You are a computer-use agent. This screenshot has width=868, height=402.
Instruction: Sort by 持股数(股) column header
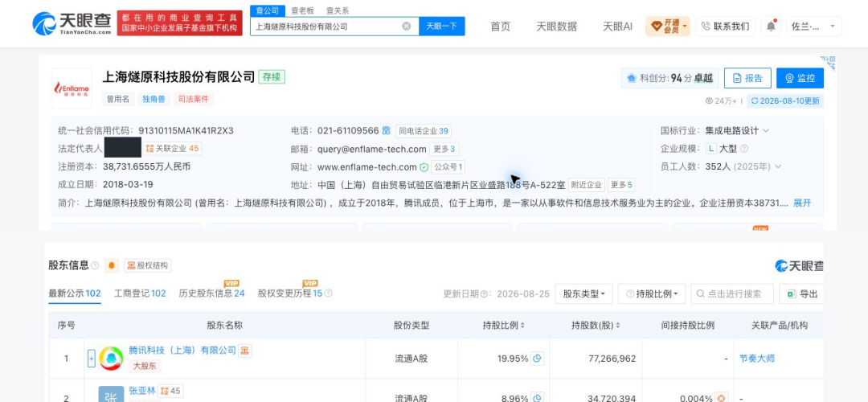coord(596,325)
